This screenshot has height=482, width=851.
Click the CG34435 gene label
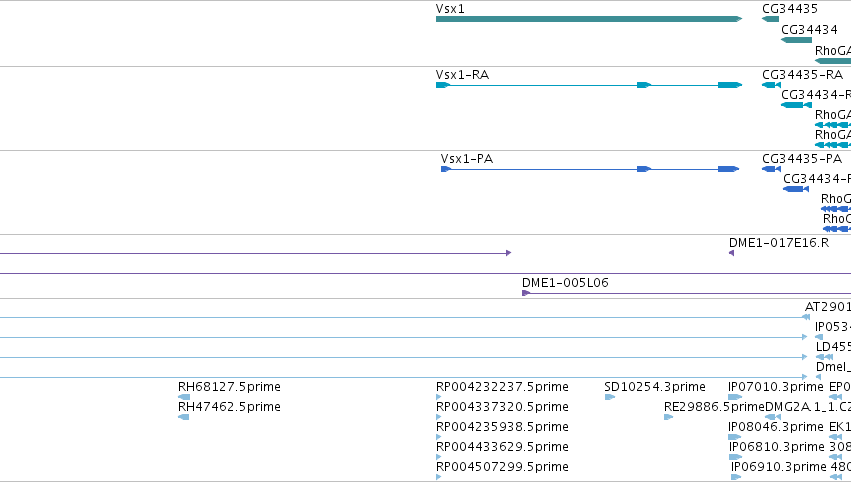pos(790,9)
